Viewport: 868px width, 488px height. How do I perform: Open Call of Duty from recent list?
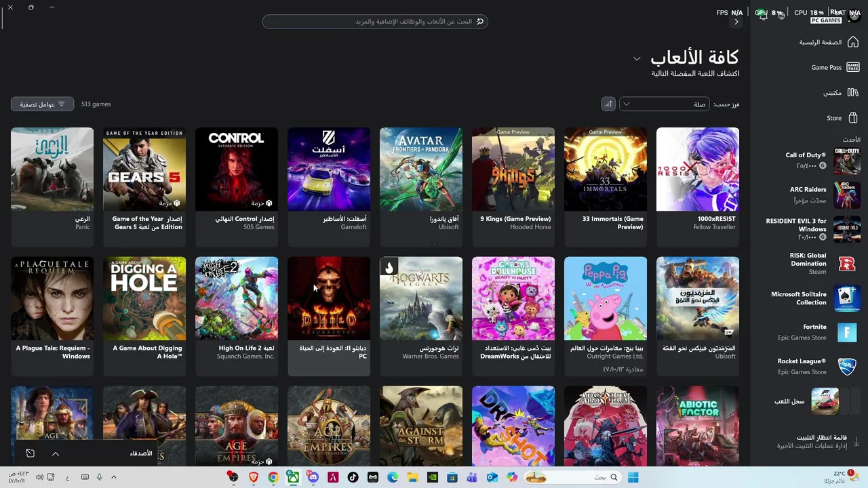[x=823, y=161]
